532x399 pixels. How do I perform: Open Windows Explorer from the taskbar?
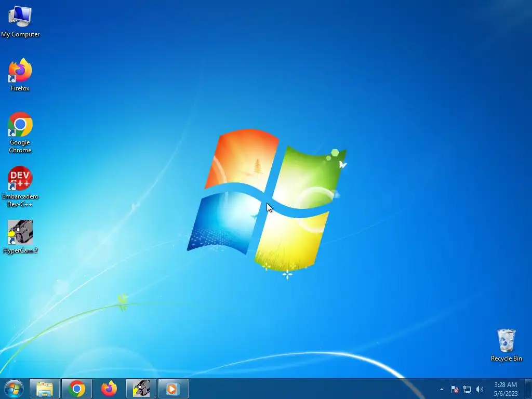coord(45,389)
